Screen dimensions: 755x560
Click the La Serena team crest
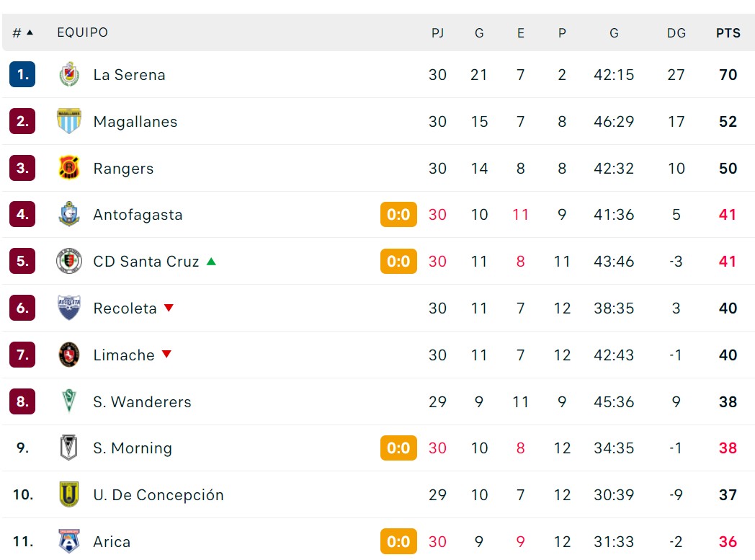click(69, 75)
